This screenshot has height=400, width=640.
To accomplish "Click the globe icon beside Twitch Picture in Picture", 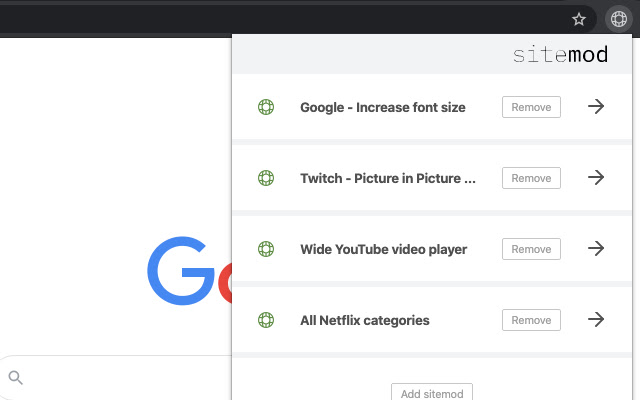I will 266,178.
